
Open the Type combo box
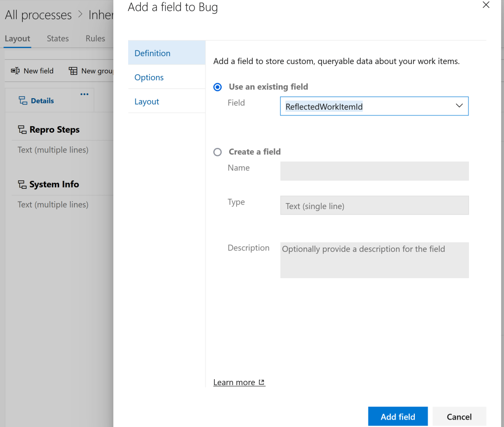[374, 206]
